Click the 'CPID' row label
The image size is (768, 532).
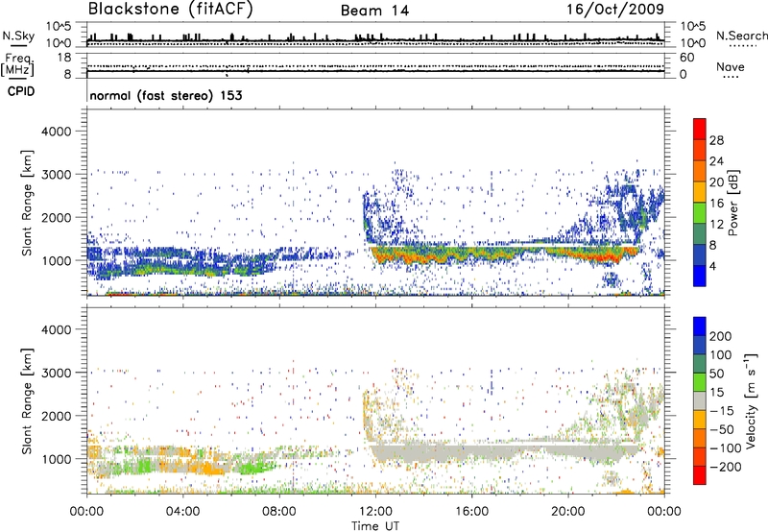[21, 91]
